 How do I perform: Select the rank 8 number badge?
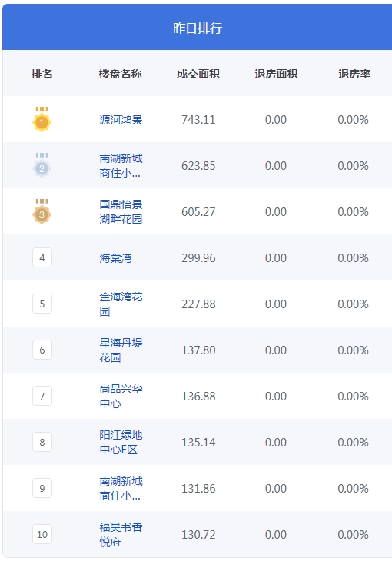42,442
